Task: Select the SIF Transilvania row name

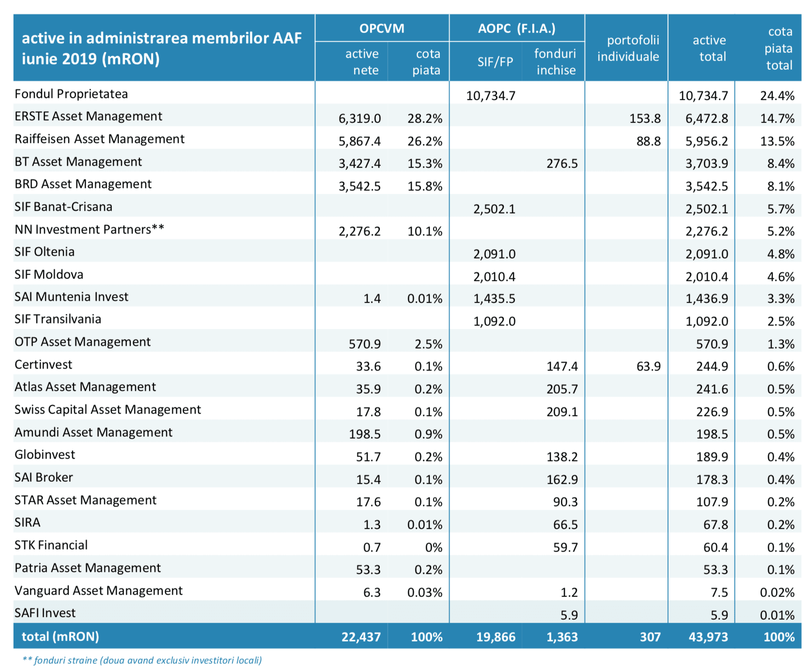Action: pos(58,319)
